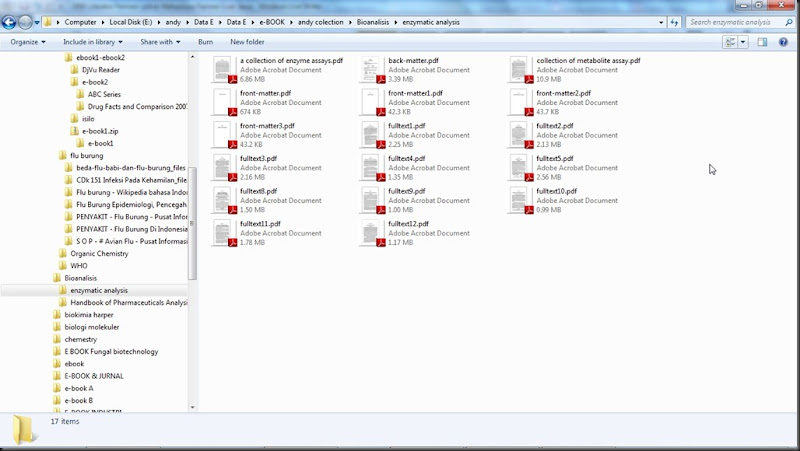Click the navigation pane scroll down arrow
Viewport: 800px width, 451px height.
(x=192, y=407)
